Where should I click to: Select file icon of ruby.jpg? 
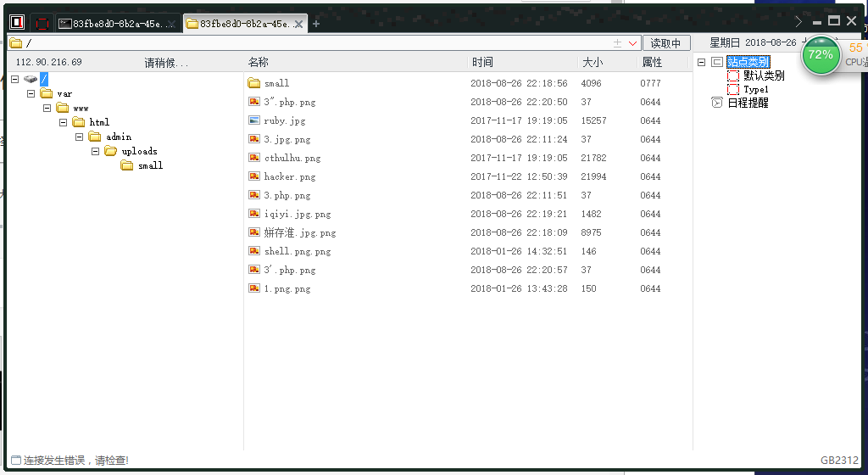point(254,120)
